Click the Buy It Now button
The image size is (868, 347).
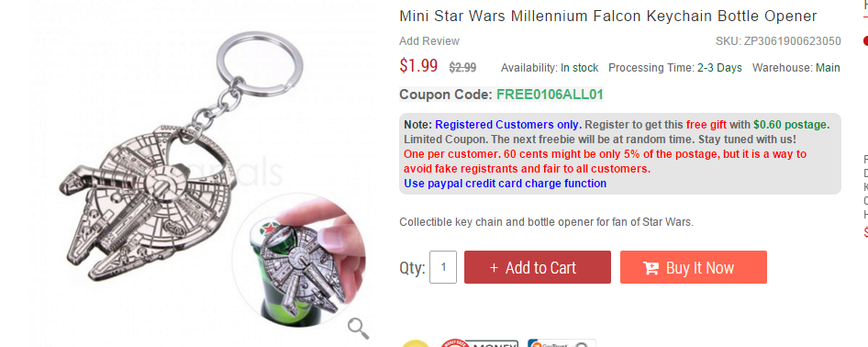[693, 267]
